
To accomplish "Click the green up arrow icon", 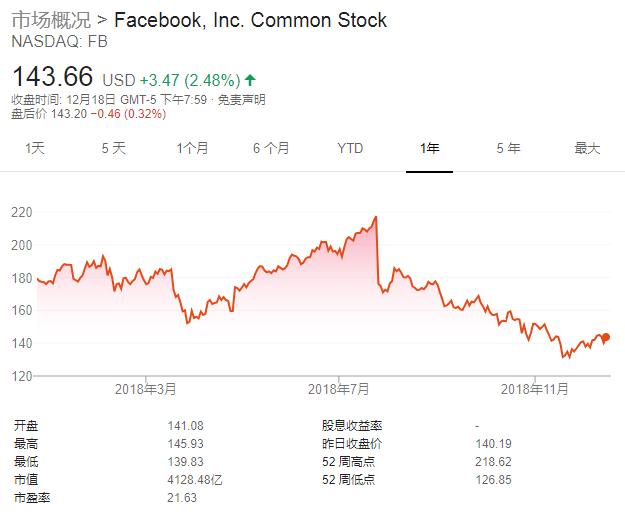I will [x=249, y=79].
